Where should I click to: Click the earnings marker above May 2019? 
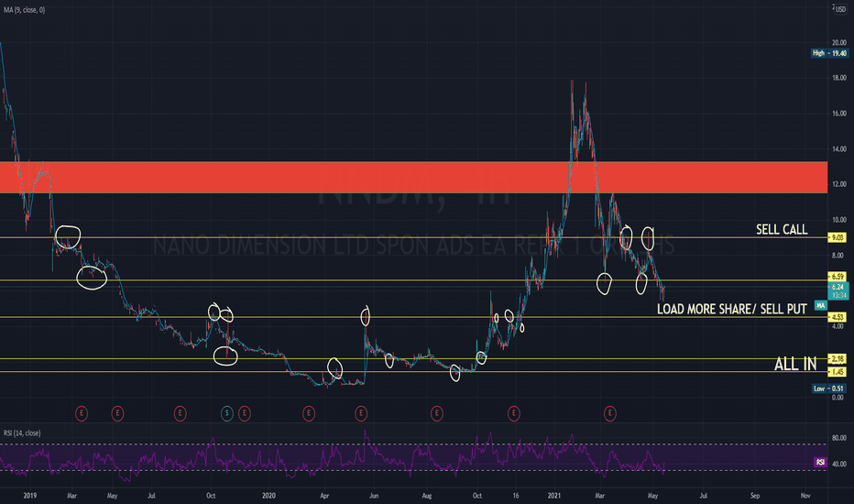click(117, 413)
